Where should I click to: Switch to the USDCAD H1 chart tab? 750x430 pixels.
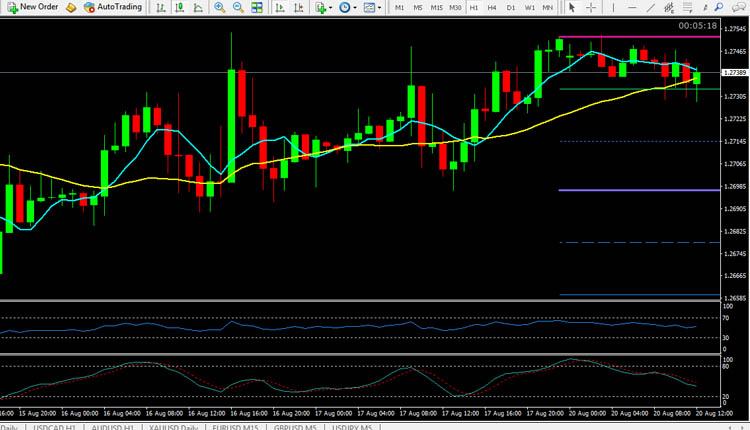tap(55, 427)
